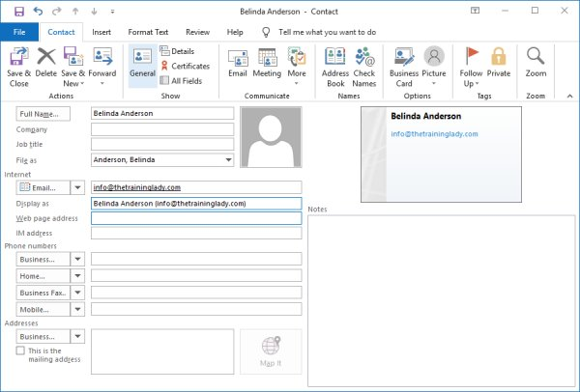
Task: Click the Home phone number field
Action: 196,275
